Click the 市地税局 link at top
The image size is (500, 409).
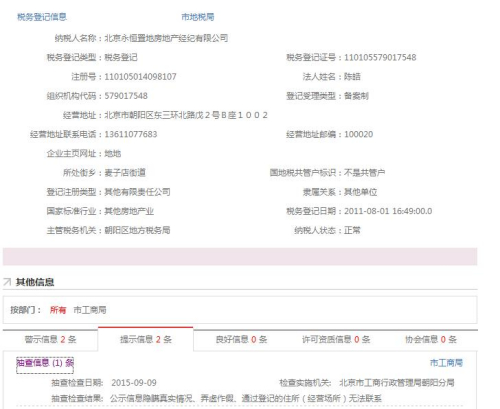(198, 17)
